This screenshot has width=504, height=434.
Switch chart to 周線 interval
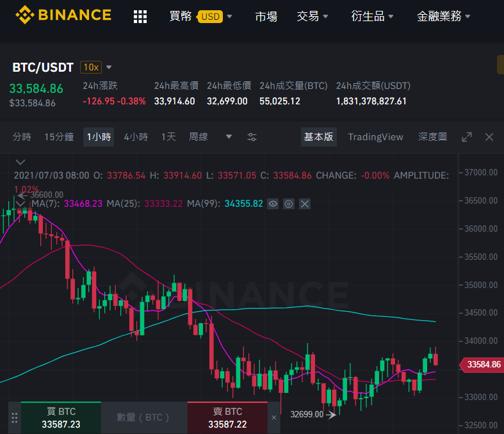199,137
